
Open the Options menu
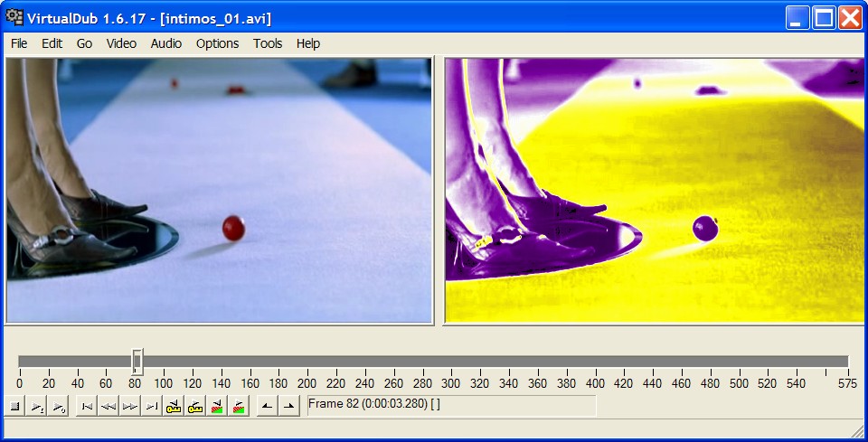218,43
